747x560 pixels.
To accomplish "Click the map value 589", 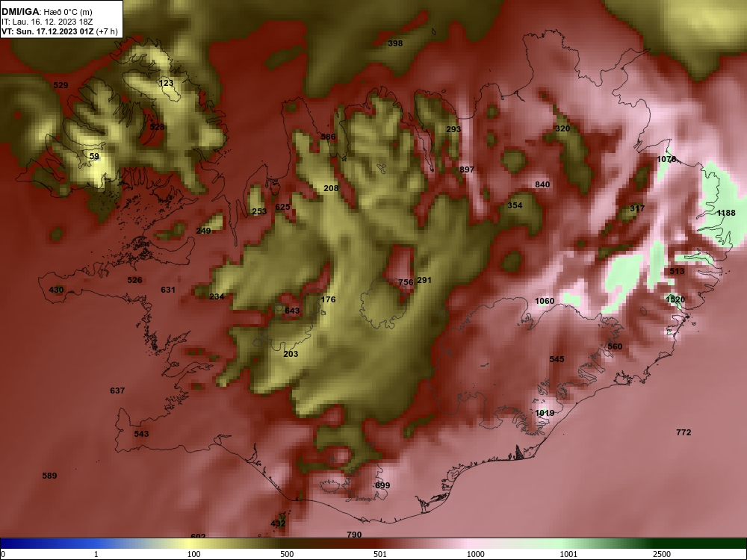I will coord(49,476).
